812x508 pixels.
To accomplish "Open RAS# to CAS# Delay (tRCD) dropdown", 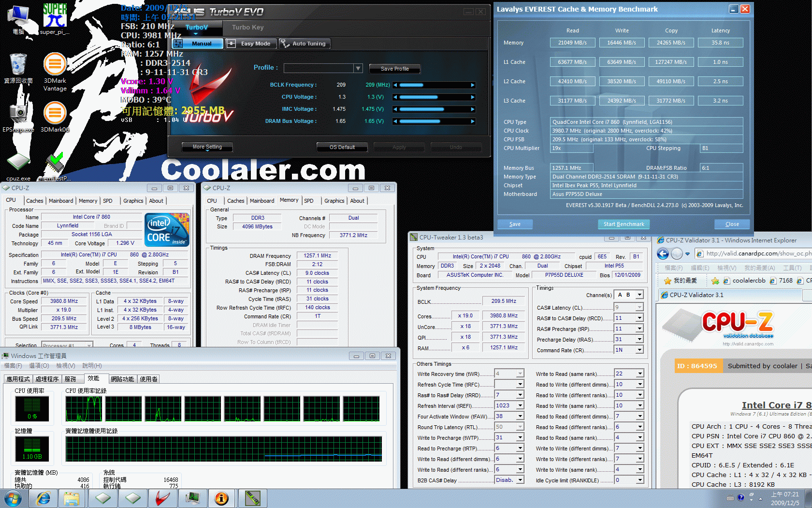I will pyautogui.click(x=639, y=318).
